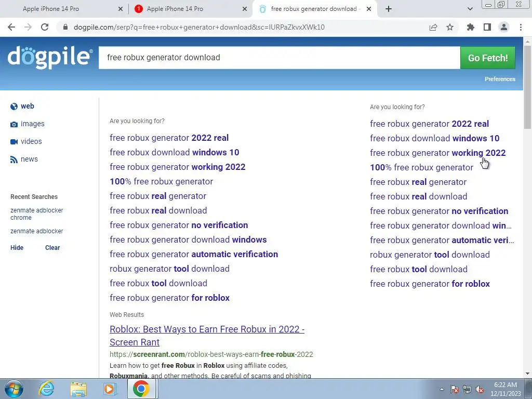The width and height of the screenshot is (532, 399).
Task: Close the free robux generator download tab
Action: pos(369,9)
